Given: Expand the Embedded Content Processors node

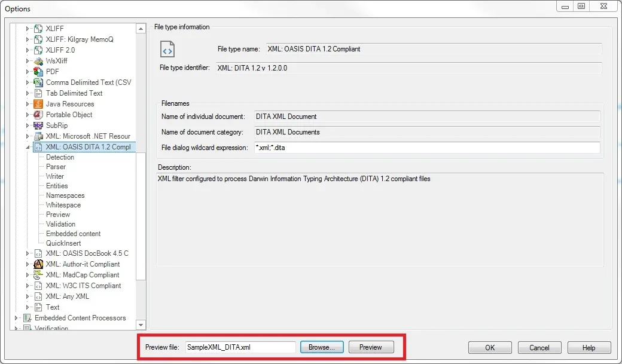Looking at the screenshot, I should pos(16,318).
